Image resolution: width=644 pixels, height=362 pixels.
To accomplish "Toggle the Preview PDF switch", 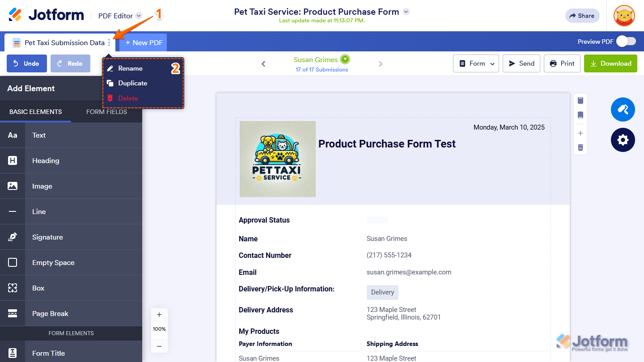I will click(x=626, y=42).
